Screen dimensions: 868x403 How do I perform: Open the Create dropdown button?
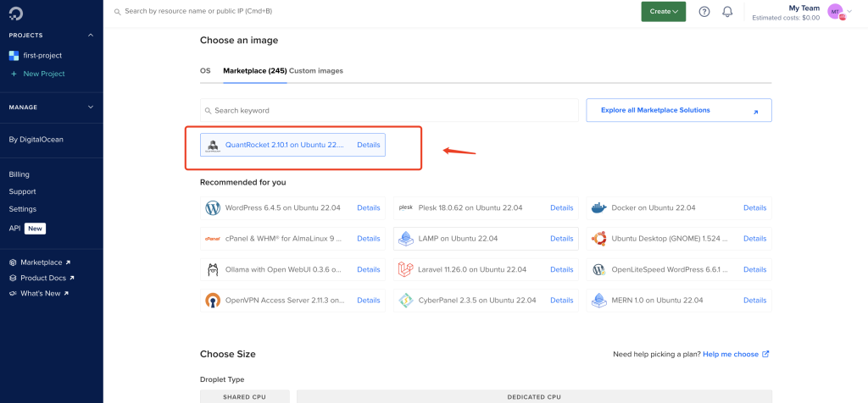point(663,12)
